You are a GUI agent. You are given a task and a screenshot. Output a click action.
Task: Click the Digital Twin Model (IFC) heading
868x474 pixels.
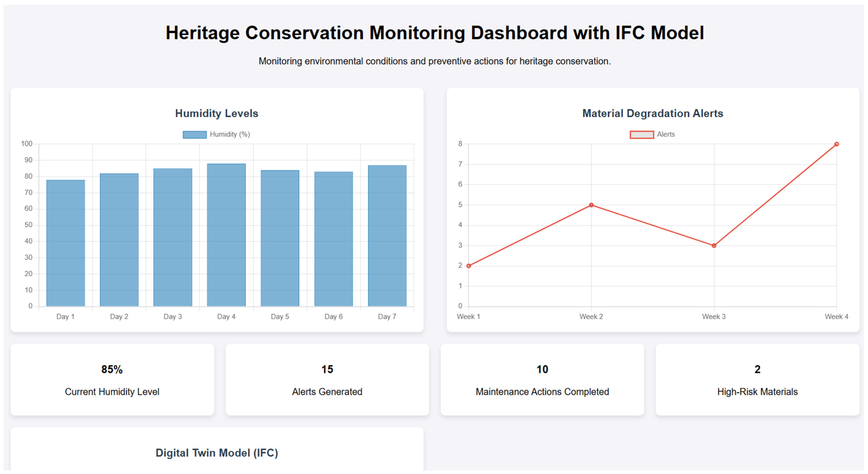click(x=217, y=453)
